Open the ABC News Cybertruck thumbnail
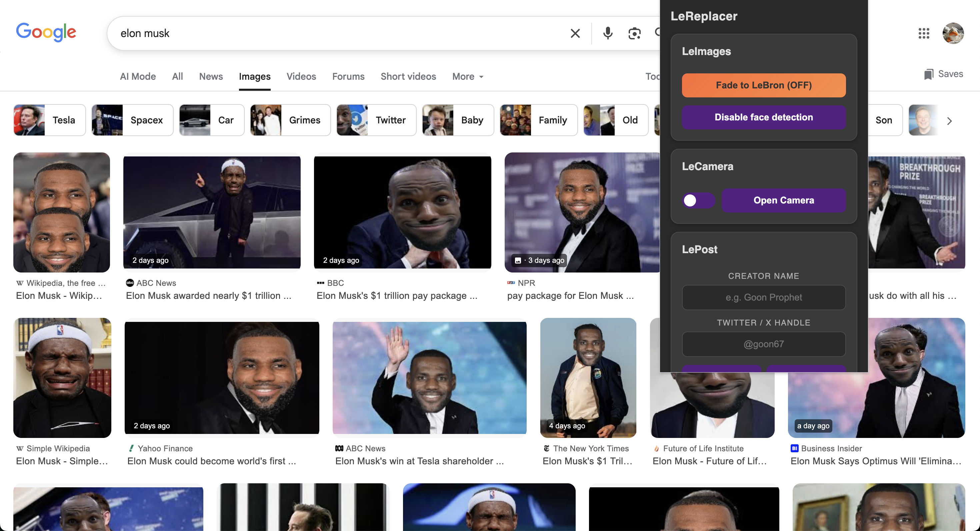The height and width of the screenshot is (531, 980). (x=212, y=212)
